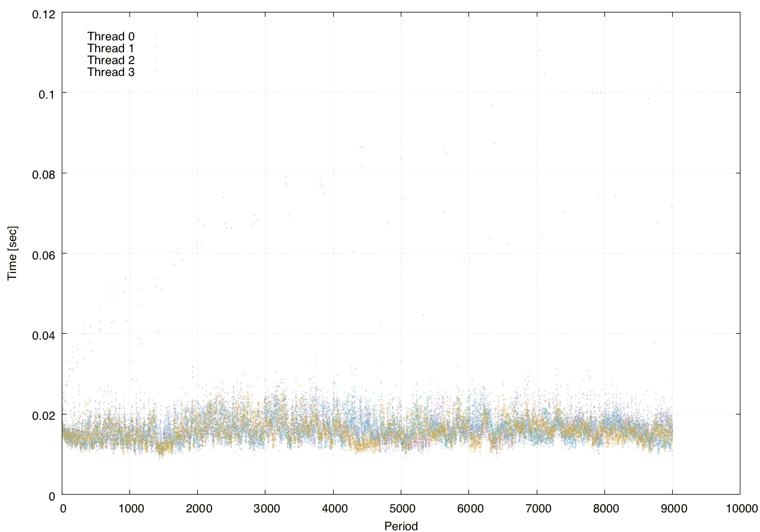Click the Thread 1 legend label

click(x=111, y=48)
